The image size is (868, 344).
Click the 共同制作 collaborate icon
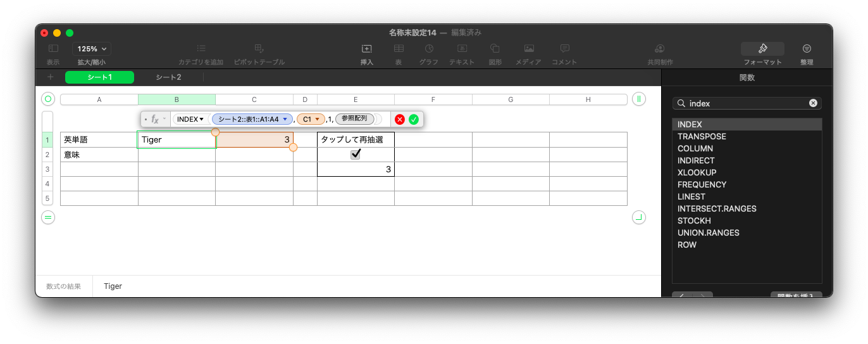(x=660, y=49)
